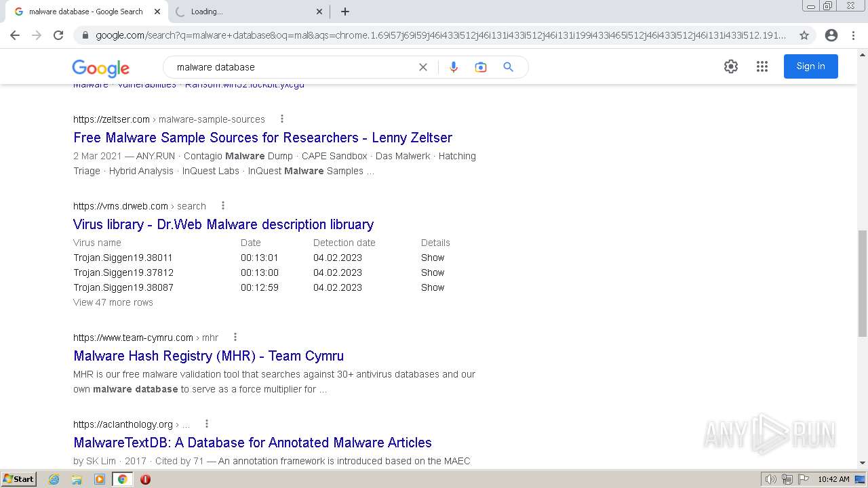Open volume control in system tray

tap(771, 479)
